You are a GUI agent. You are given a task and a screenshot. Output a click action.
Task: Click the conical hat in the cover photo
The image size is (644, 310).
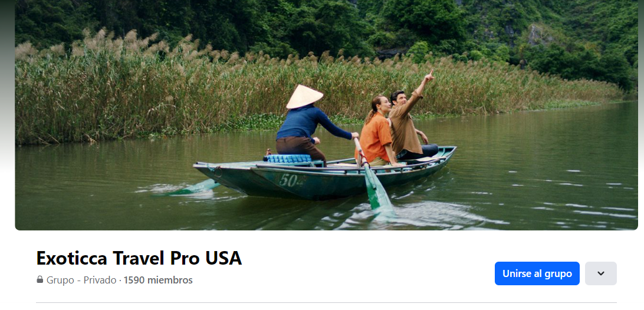click(x=304, y=97)
